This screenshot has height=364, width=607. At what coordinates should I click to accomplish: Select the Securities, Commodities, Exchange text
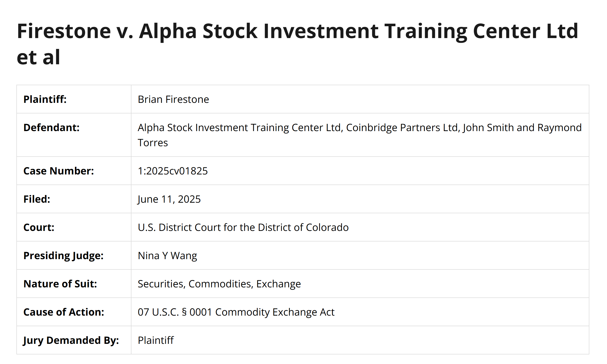219,284
